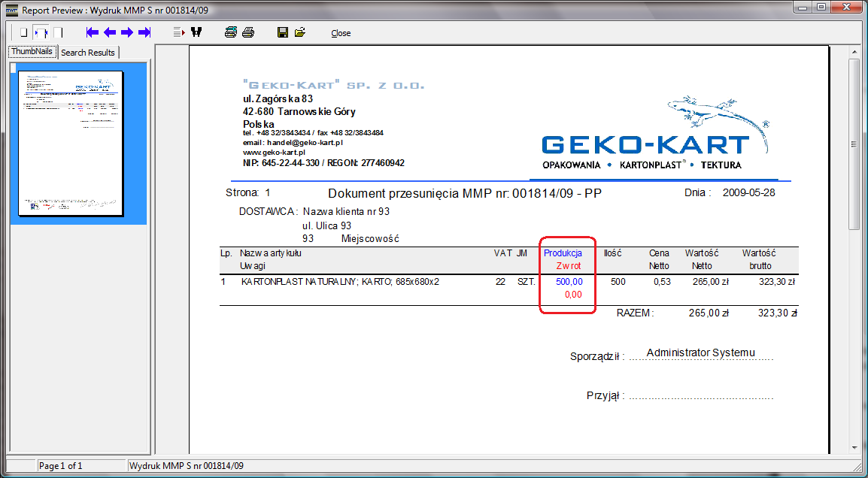
Task: Open the binoculars search tool
Action: (x=197, y=32)
